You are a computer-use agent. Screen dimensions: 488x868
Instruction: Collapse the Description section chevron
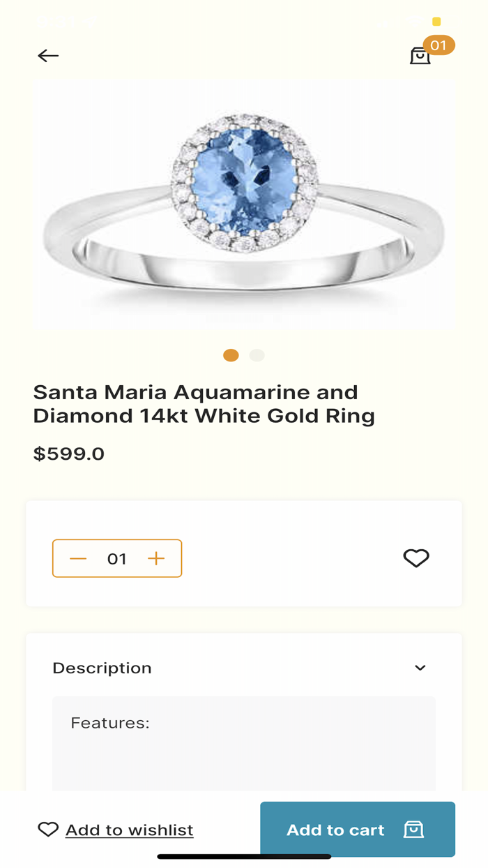coord(421,668)
